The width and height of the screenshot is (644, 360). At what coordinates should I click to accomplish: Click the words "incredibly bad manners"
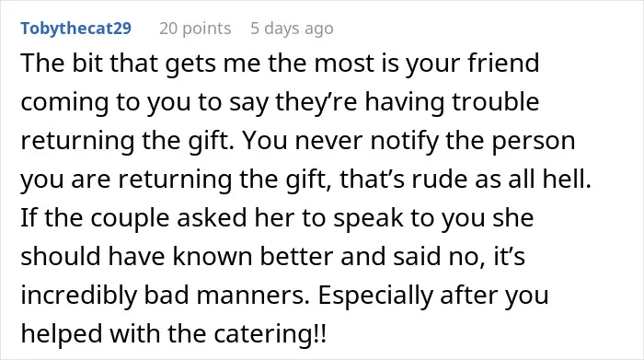tap(164, 295)
